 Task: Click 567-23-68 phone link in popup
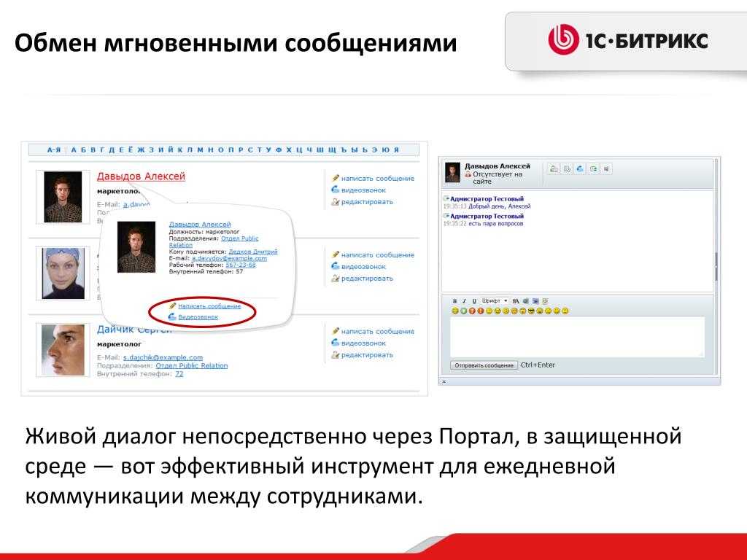click(x=241, y=265)
